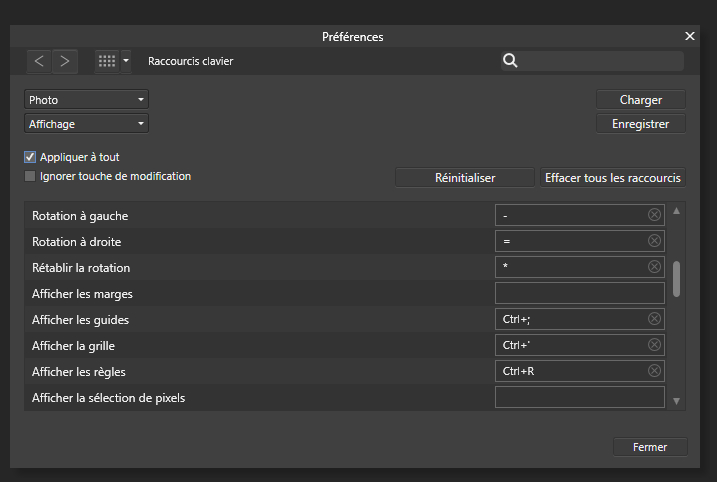Uncheck the Appliquer à tout checkbox
The width and height of the screenshot is (717, 482).
(30, 157)
